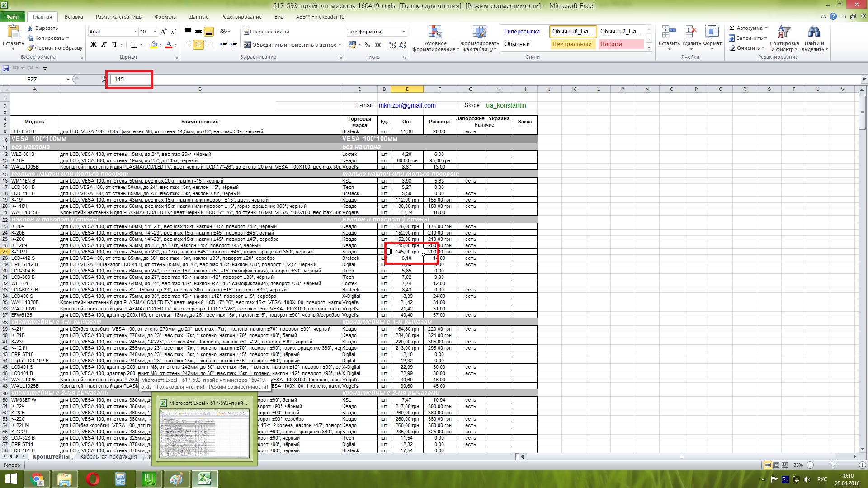Open the Файл (File) tab
This screenshot has height=488, width=868.
(12, 17)
